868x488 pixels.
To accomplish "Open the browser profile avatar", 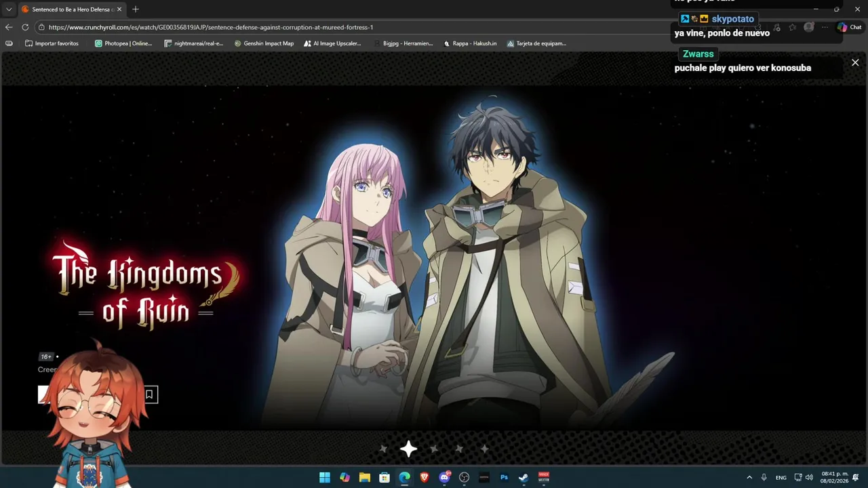I will [808, 27].
